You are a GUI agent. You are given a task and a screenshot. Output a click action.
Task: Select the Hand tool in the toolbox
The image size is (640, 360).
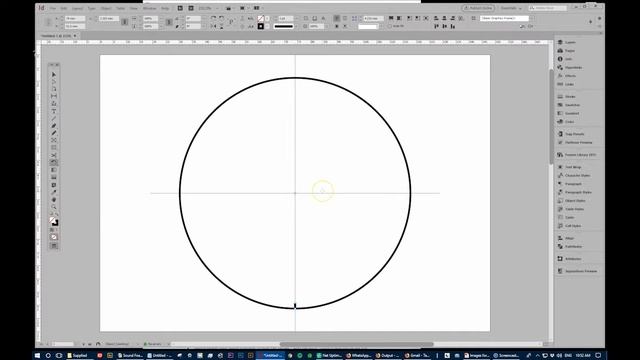click(53, 200)
